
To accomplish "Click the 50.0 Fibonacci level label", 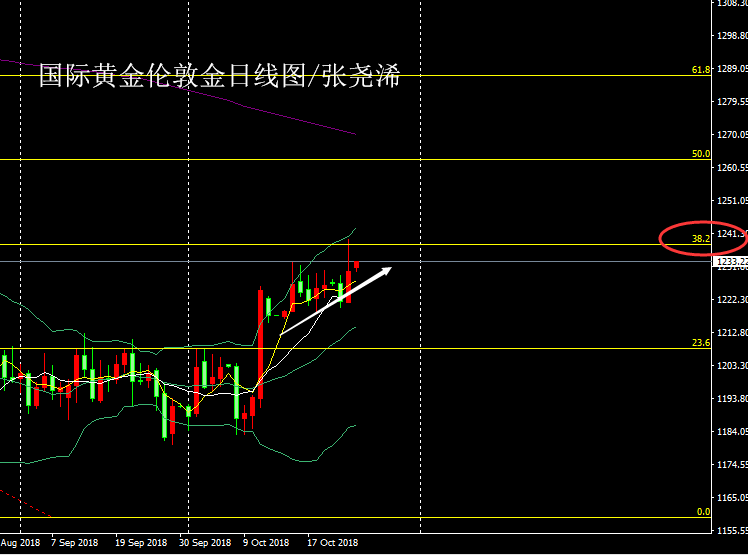I will 701,154.
